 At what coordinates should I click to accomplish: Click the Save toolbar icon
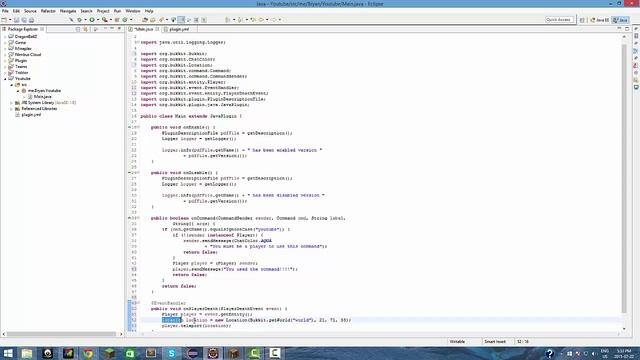(x=16, y=20)
